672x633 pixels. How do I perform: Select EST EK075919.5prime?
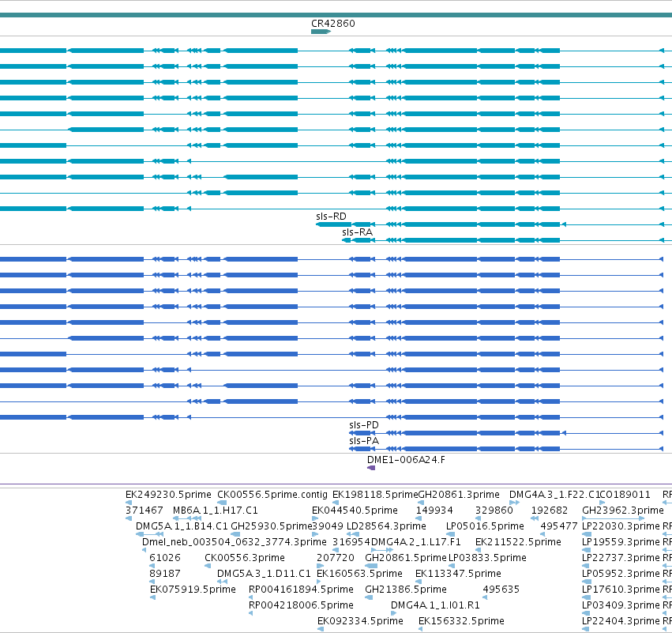193,590
